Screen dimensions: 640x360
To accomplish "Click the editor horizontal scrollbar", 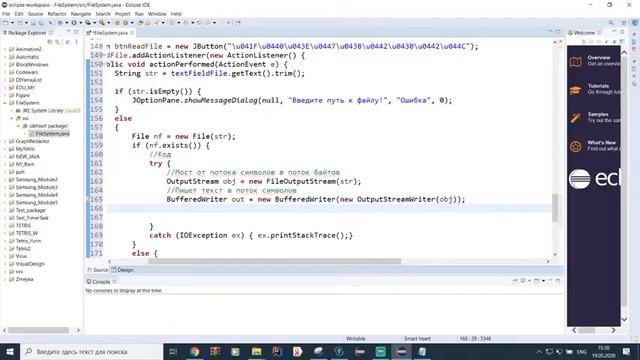I will tap(275, 261).
